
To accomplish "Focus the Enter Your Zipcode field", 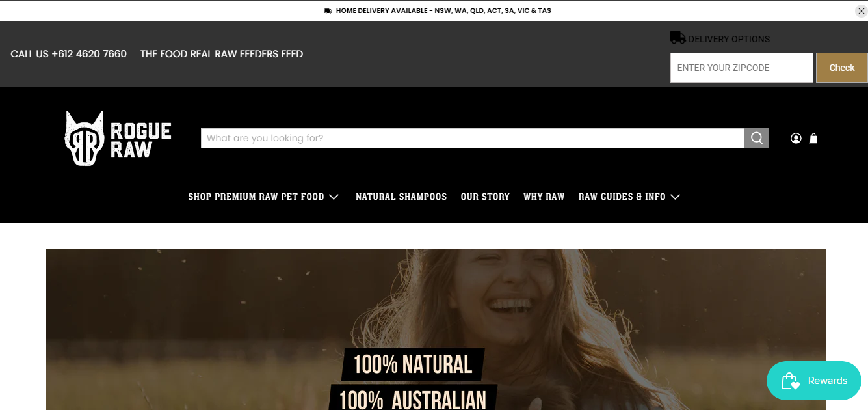I will click(742, 68).
